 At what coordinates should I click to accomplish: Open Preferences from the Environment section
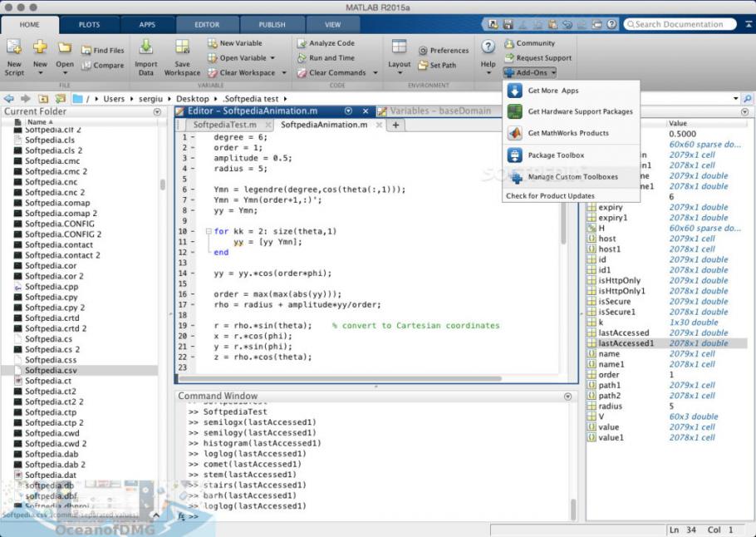coord(445,50)
